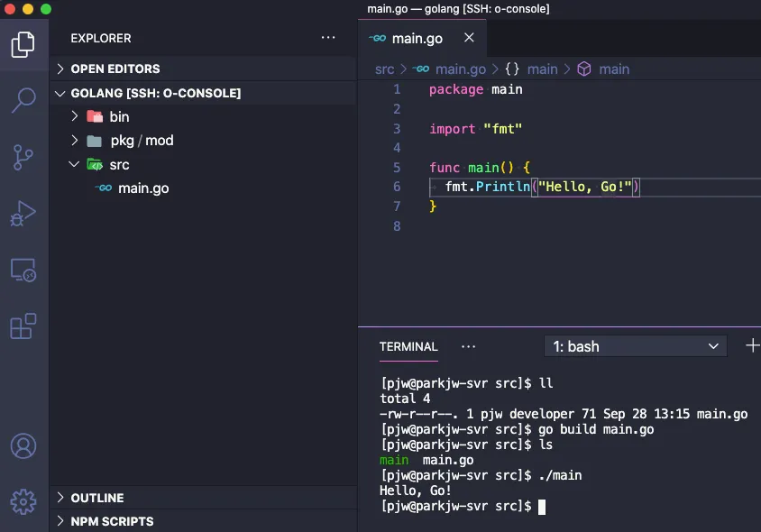The width and height of the screenshot is (761, 532).
Task: Click 'func' keyword on line 5
Action: (x=445, y=168)
